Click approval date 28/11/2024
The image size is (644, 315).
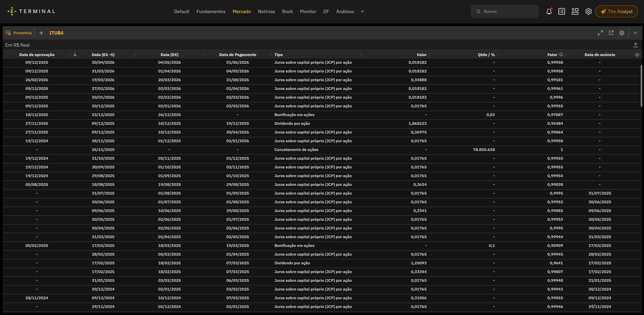37,298
